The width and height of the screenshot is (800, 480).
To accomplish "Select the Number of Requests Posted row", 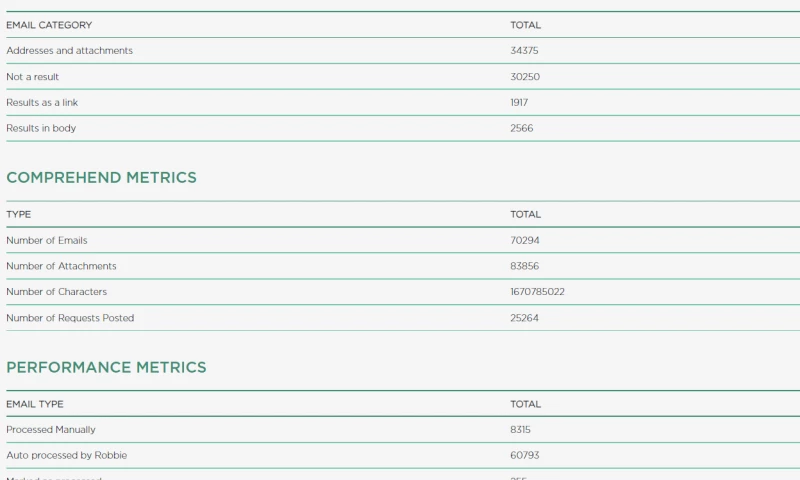I will pyautogui.click(x=70, y=318).
